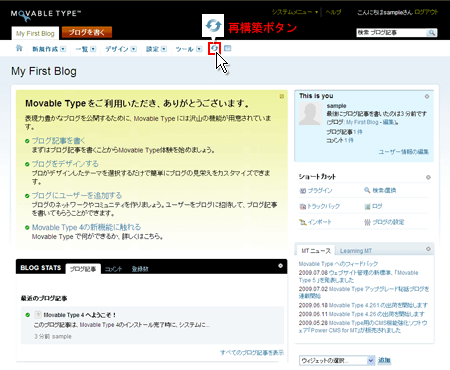The image size is (450, 370).
Task: Open the プラグイン shortcut
Action: point(316,191)
